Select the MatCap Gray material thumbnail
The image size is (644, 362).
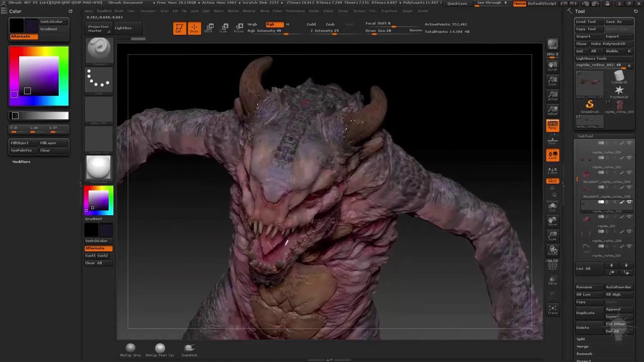(130, 347)
